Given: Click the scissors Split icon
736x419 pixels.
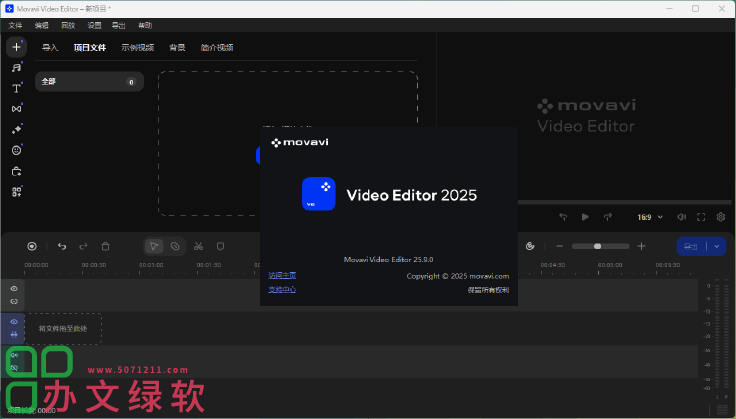Looking at the screenshot, I should click(199, 246).
